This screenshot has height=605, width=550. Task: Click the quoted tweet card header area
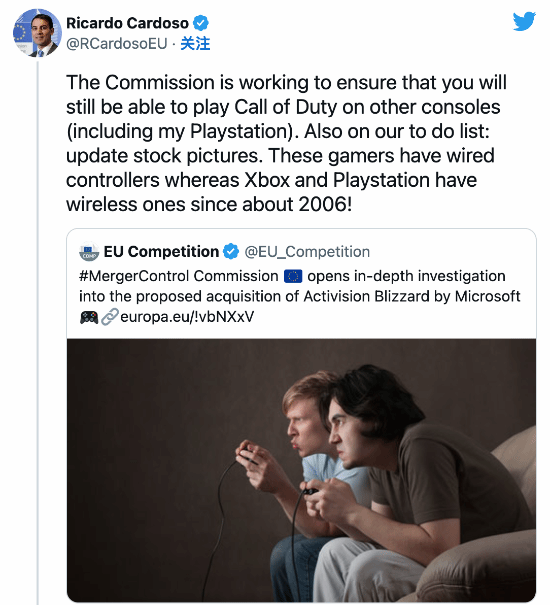pyautogui.click(x=224, y=252)
